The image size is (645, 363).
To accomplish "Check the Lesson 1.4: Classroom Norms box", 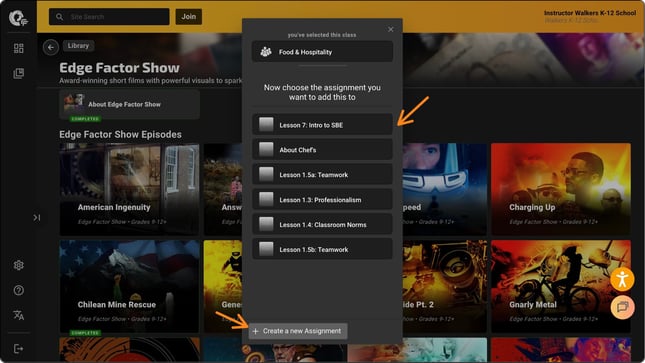I will pos(266,224).
